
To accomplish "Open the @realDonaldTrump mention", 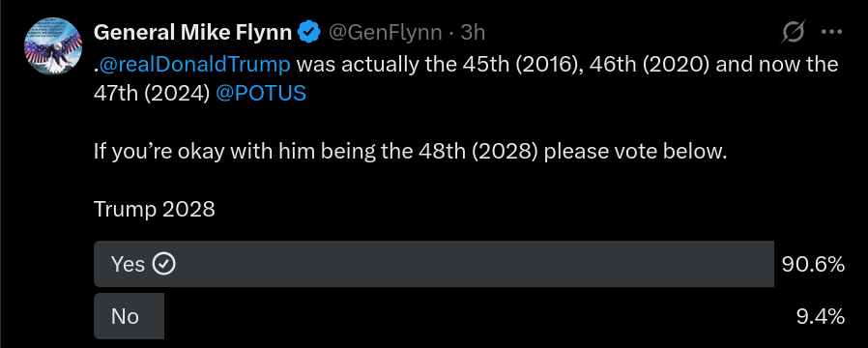I will click(194, 64).
